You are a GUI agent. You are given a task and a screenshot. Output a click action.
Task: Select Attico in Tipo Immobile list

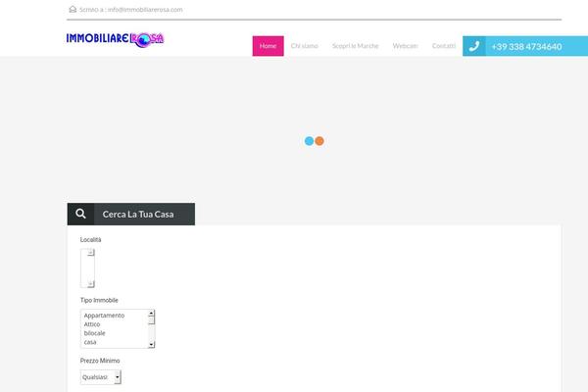pyautogui.click(x=92, y=324)
